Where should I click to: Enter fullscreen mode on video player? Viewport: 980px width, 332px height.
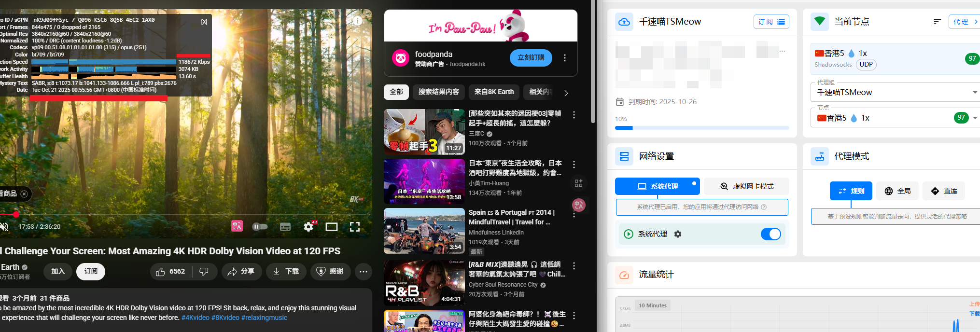click(355, 227)
